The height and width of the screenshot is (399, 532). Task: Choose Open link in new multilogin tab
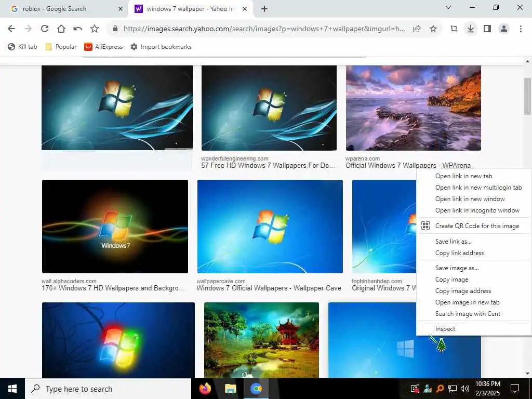pyautogui.click(x=474, y=188)
